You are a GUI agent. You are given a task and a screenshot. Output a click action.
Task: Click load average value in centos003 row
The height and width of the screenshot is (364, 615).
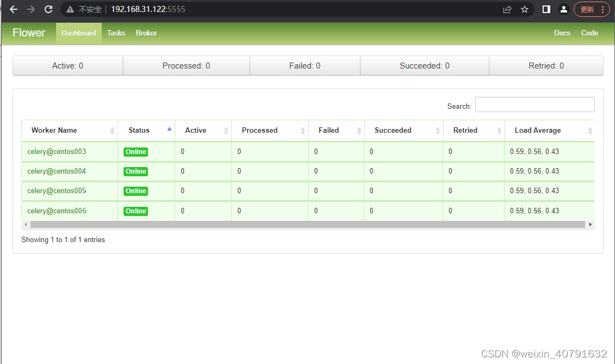[x=534, y=151]
